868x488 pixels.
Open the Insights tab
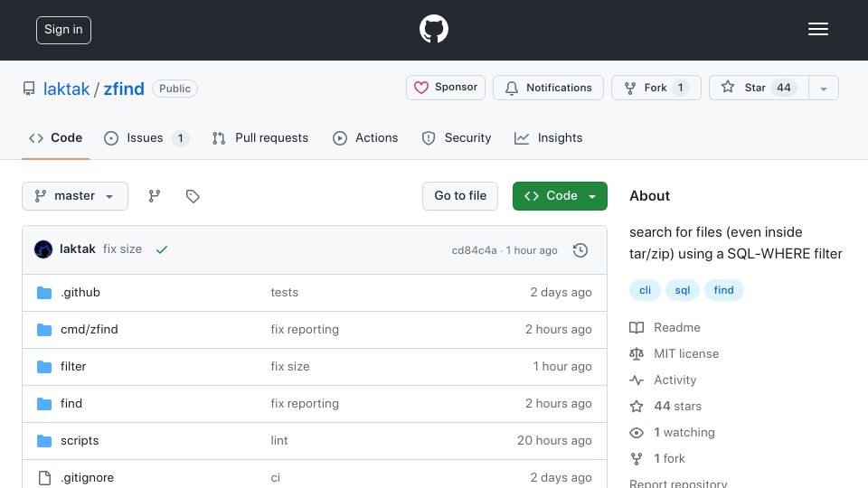(549, 137)
